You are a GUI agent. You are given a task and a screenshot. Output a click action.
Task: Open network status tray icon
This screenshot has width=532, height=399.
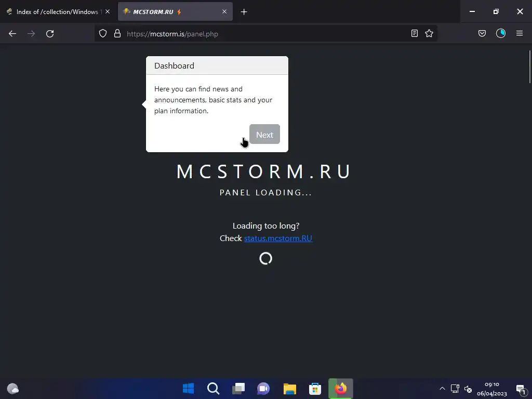click(455, 389)
